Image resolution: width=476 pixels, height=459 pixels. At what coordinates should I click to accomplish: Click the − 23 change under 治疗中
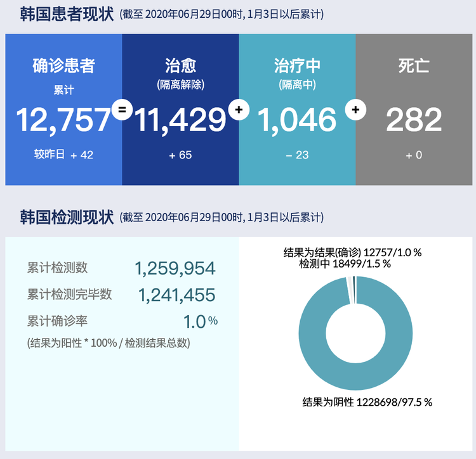click(x=297, y=155)
